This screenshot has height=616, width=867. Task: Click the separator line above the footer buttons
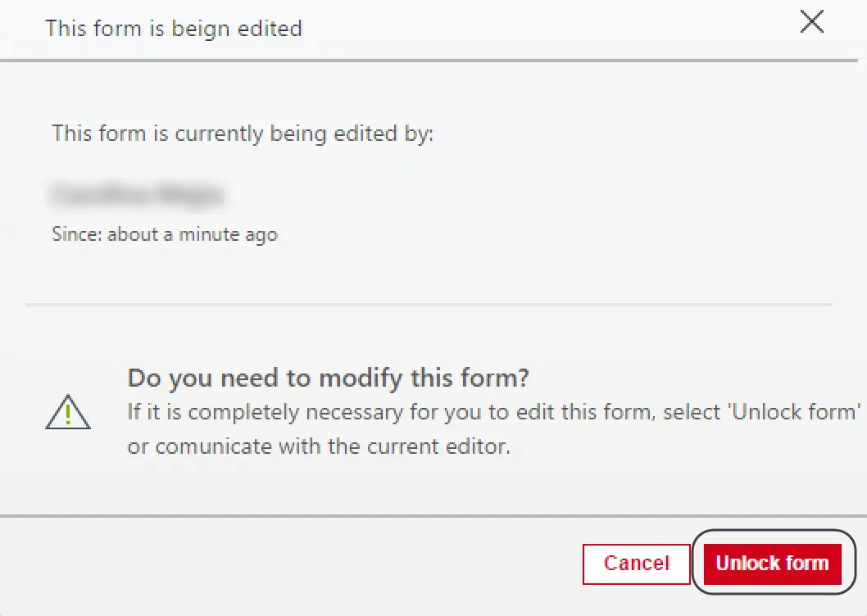433,516
